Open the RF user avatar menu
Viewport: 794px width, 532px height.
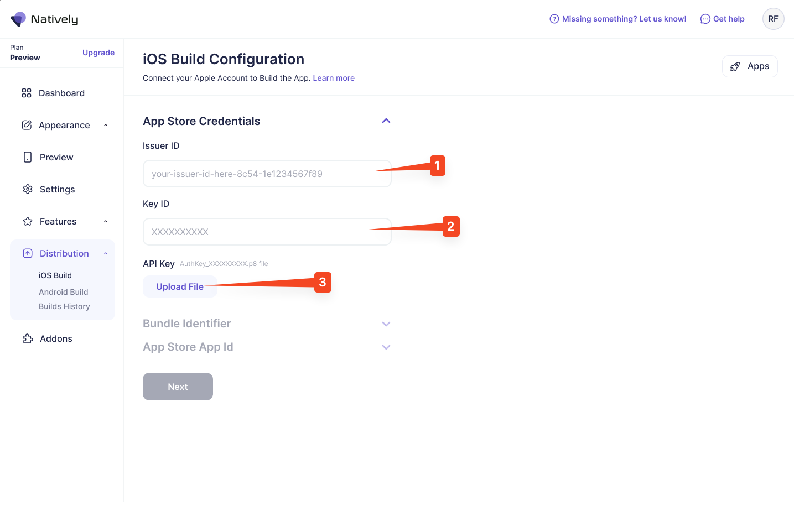coord(773,19)
